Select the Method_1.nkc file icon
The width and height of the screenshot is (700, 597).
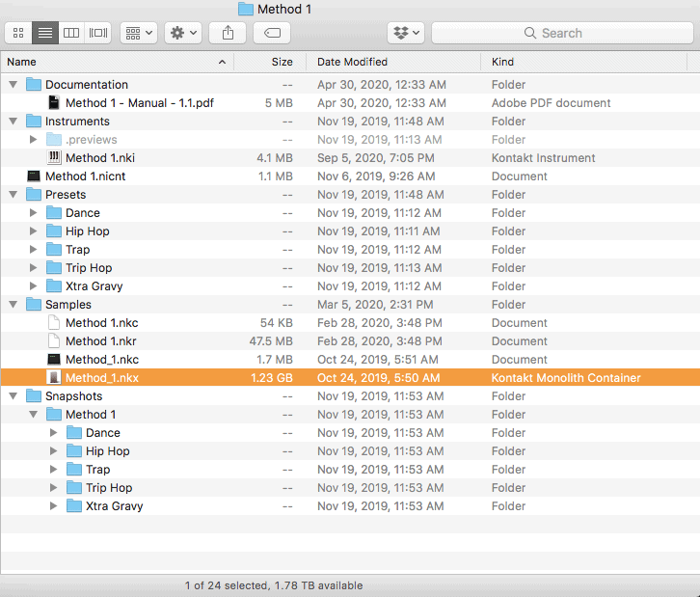click(x=54, y=359)
